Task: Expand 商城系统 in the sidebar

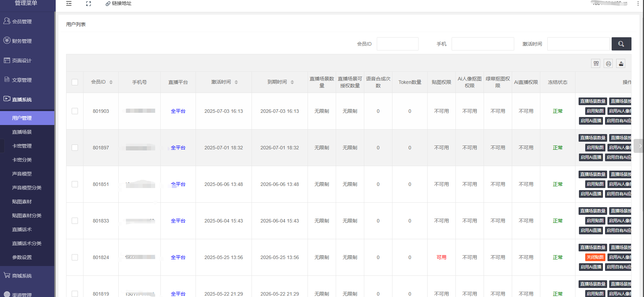Action: (x=27, y=276)
